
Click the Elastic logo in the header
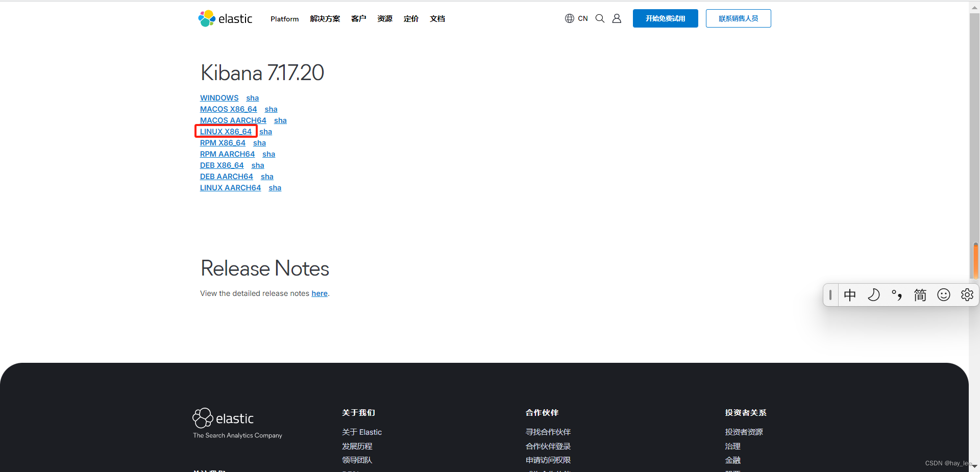pos(225,18)
